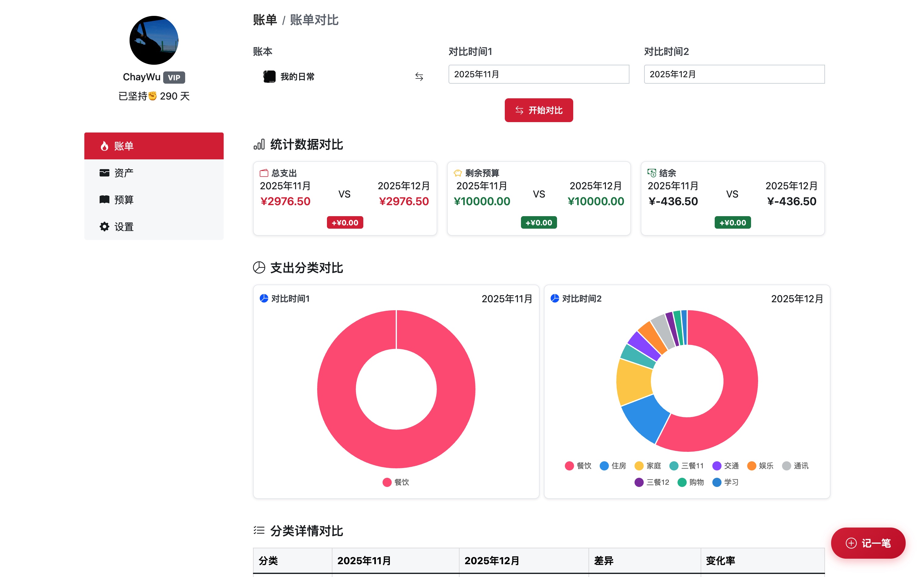Click the orange 娱乐 color dot in the legend
924x577 pixels.
tap(751, 466)
